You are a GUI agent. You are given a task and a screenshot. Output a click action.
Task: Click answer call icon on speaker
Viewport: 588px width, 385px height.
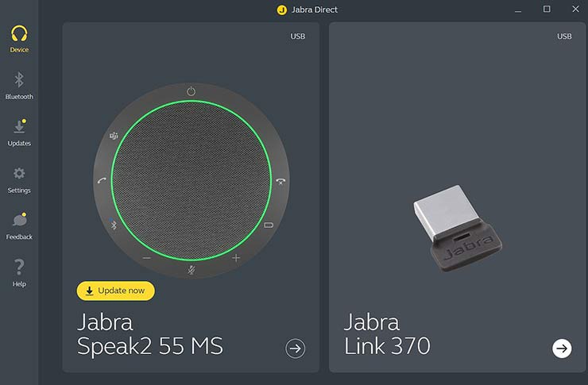tap(102, 180)
